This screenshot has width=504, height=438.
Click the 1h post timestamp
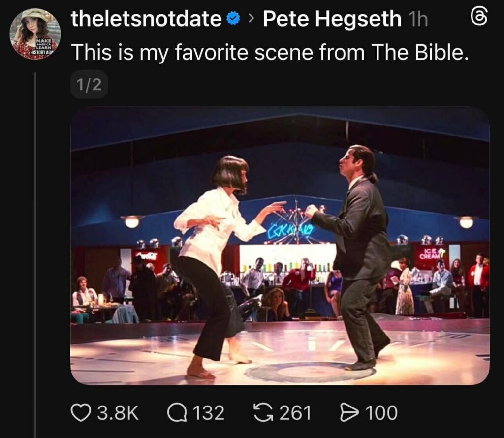click(417, 20)
